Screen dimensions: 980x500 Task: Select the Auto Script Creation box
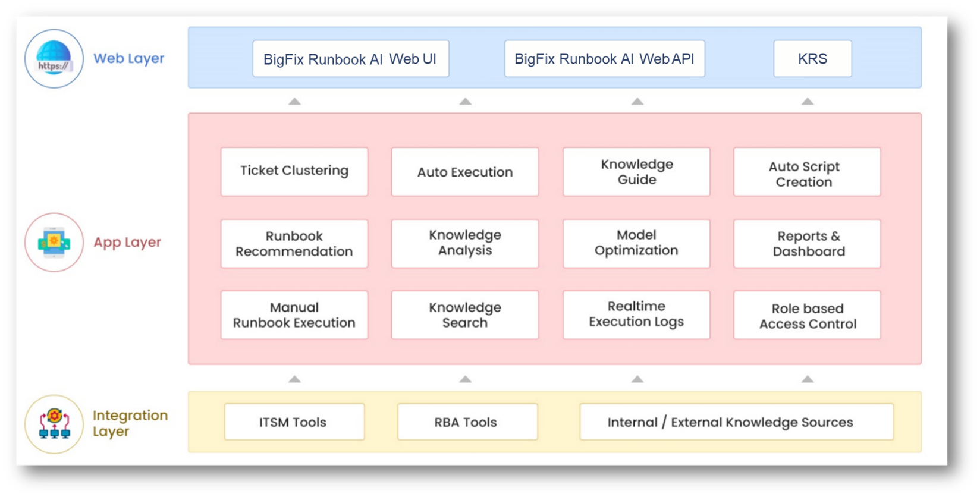point(807,172)
